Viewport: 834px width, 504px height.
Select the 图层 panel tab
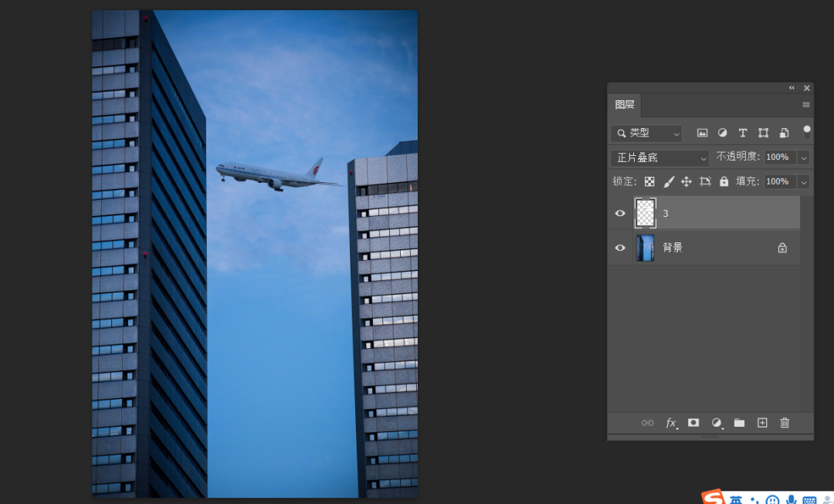click(625, 105)
